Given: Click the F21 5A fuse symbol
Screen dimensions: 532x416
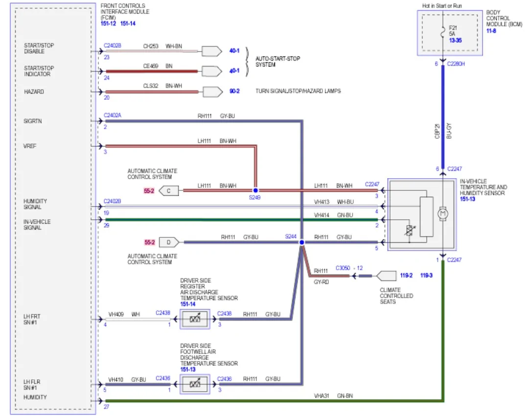Looking at the screenshot, I should click(443, 32).
